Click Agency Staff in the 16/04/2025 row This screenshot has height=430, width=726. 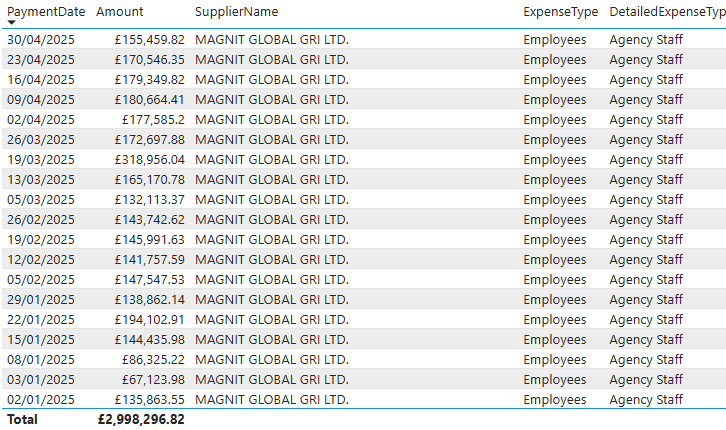coord(646,80)
